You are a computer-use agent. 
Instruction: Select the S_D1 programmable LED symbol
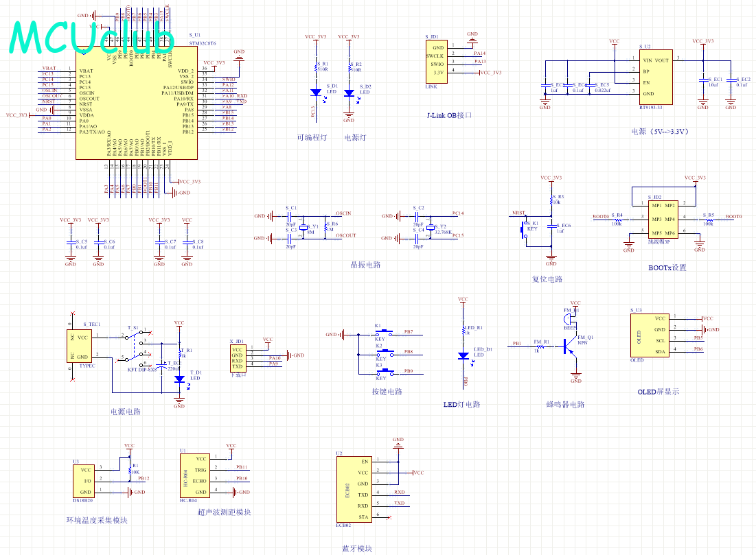point(317,93)
